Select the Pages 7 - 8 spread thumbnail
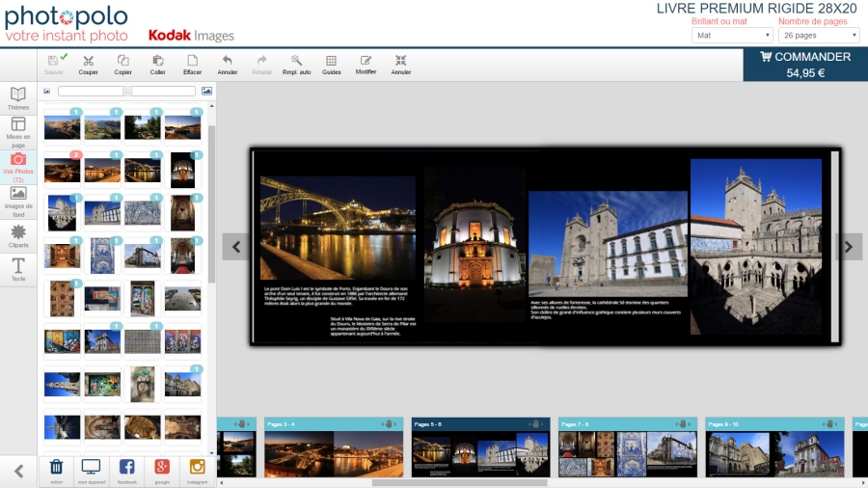 pyautogui.click(x=627, y=450)
